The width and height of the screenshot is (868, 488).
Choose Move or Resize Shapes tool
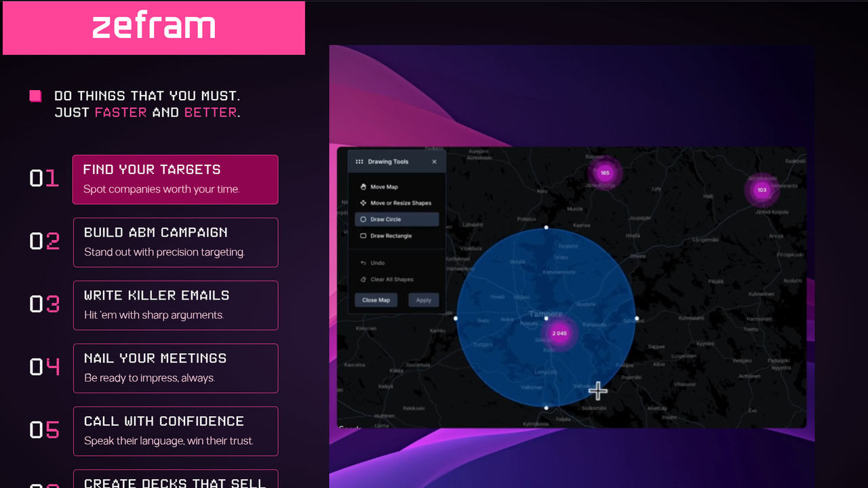[397, 203]
